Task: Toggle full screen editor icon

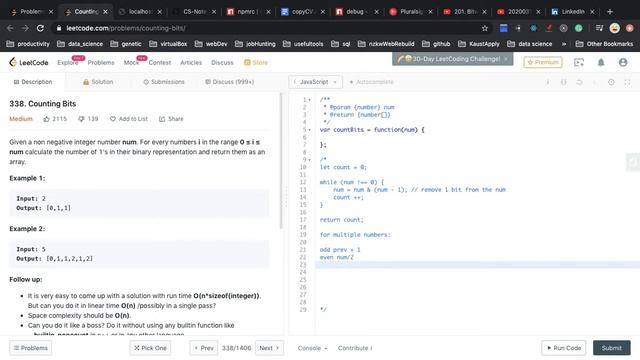Action: (627, 82)
